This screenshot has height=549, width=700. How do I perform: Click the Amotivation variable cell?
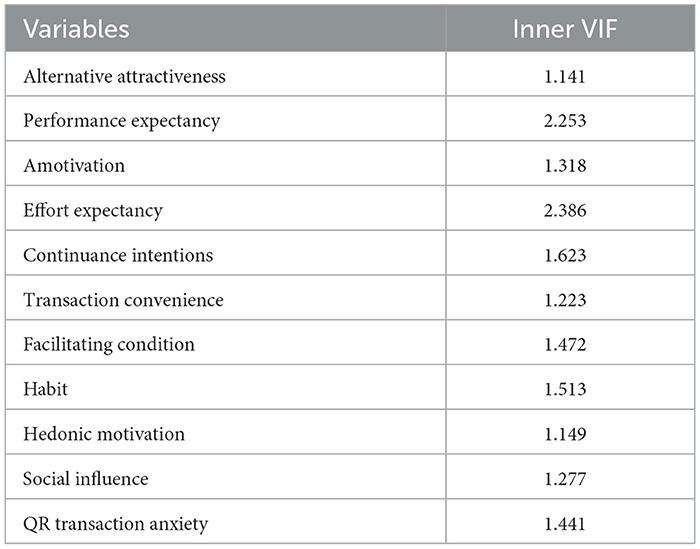coord(74,166)
